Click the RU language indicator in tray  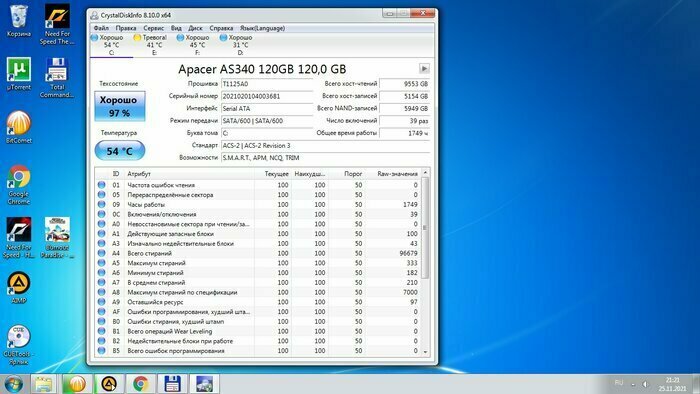pyautogui.click(x=619, y=383)
